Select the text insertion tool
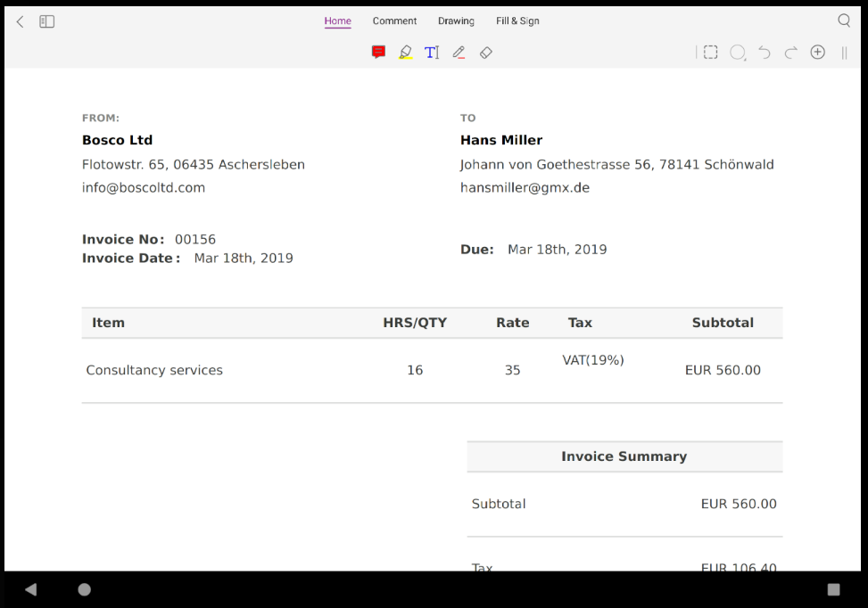The image size is (868, 608). [432, 52]
